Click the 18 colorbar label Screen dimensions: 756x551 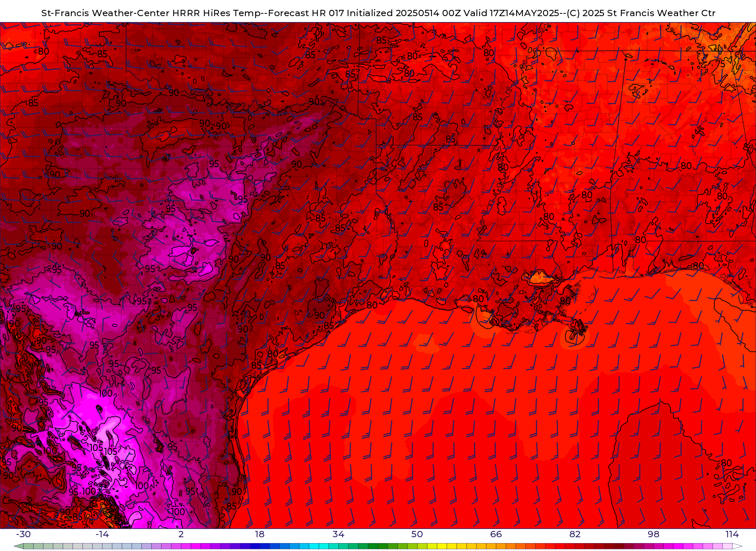[x=259, y=534]
